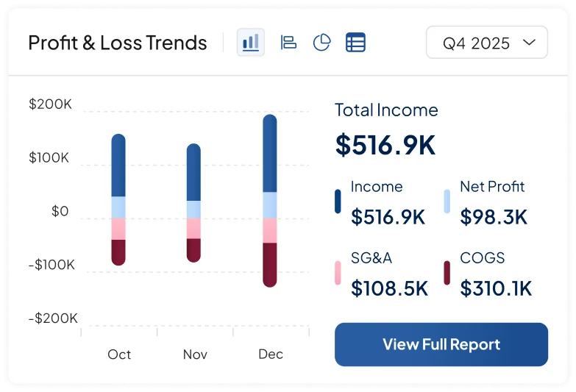This screenshot has width=576, height=392.
Task: Click the Income dark blue legend swatch
Action: (338, 202)
